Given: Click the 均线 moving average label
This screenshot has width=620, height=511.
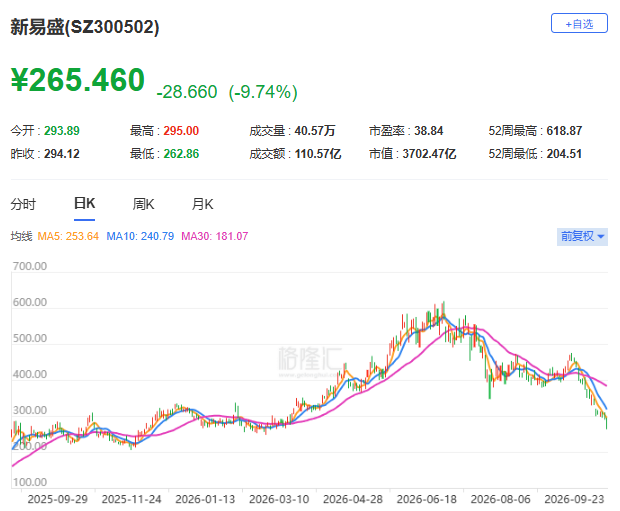Looking at the screenshot, I should 21,236.
